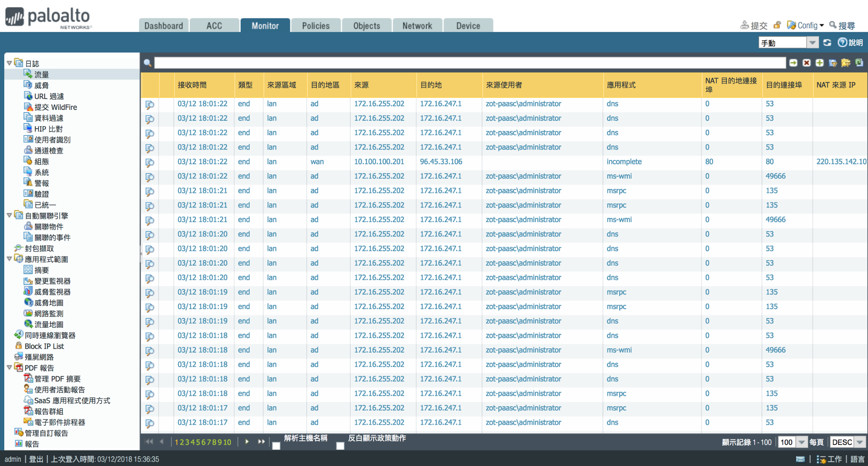Click the envelope icon in status bar
Screen dimensions: 868x466
click(800, 459)
